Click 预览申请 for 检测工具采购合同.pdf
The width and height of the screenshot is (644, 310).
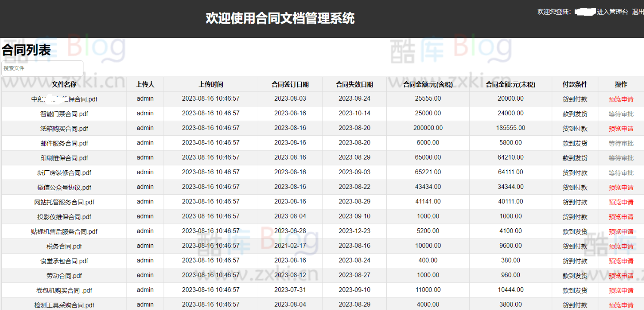coord(620,304)
